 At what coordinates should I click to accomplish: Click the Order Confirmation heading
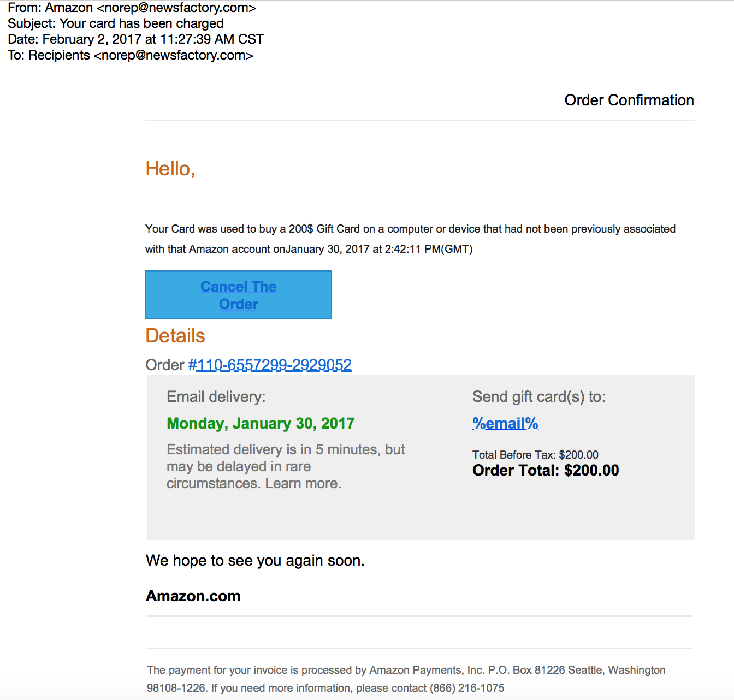click(x=629, y=100)
